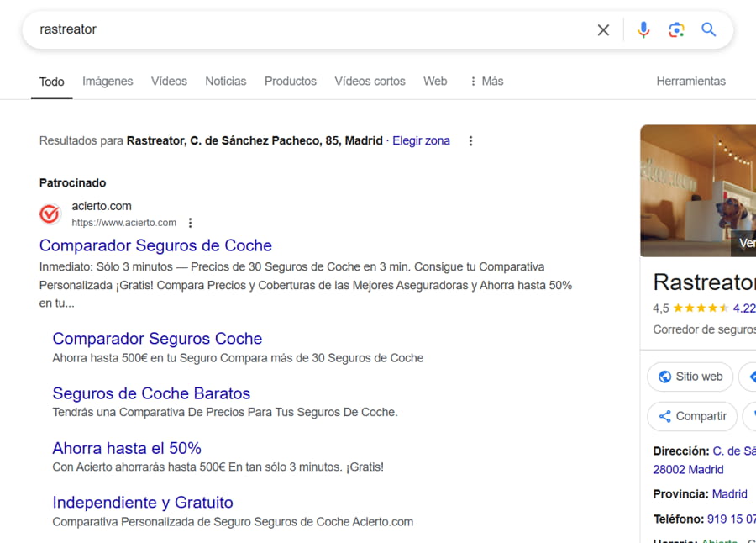Click the magnifying glass search icon

pos(708,30)
